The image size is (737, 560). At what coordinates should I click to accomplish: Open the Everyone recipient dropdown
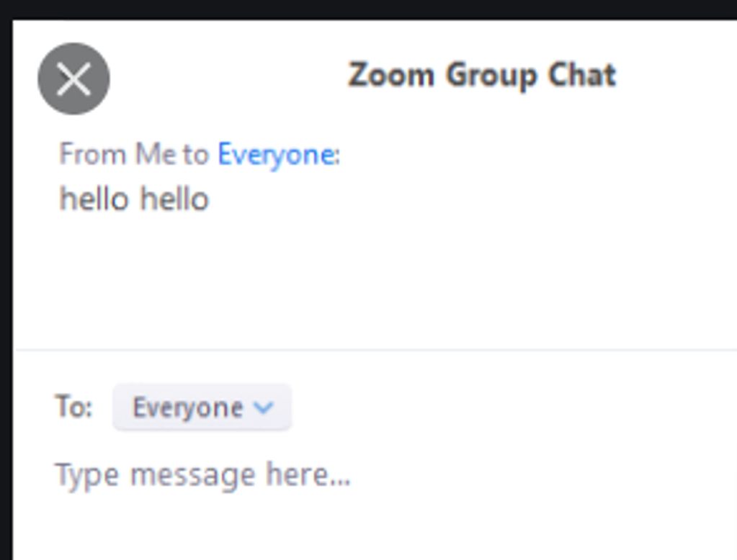click(202, 407)
